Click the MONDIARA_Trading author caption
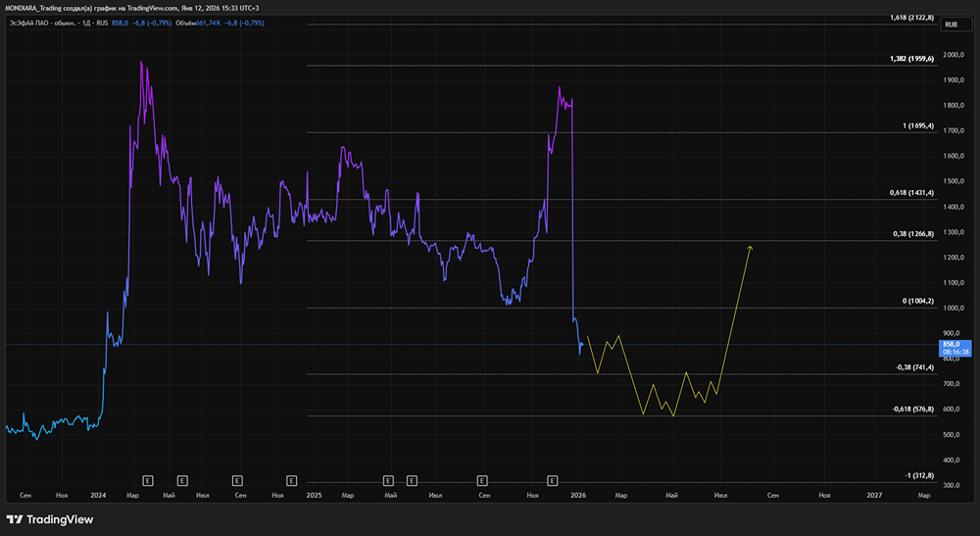This screenshot has width=980, height=536. (33, 8)
